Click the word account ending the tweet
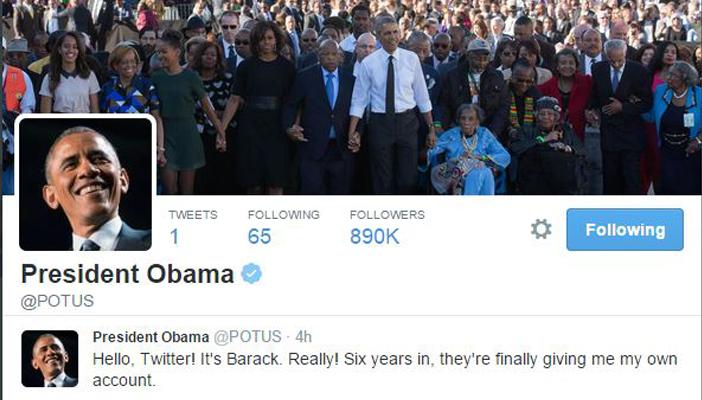This screenshot has height=400, width=702. tap(124, 380)
